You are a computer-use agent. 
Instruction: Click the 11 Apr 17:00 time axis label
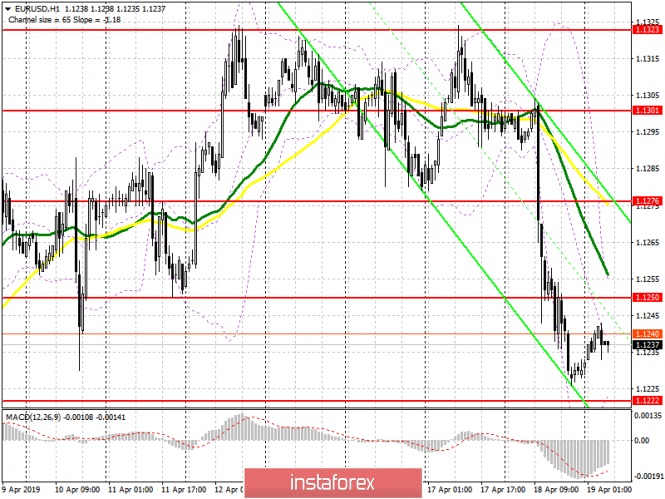click(184, 489)
